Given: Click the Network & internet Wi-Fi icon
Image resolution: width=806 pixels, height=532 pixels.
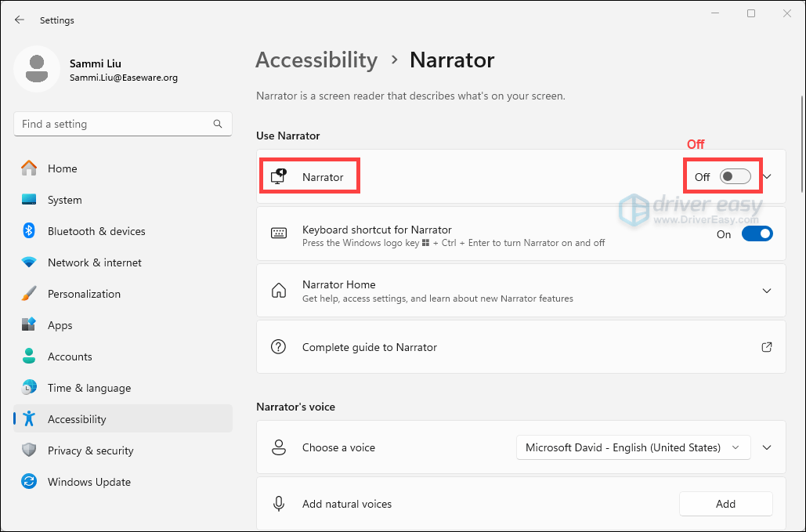Looking at the screenshot, I should click(29, 262).
